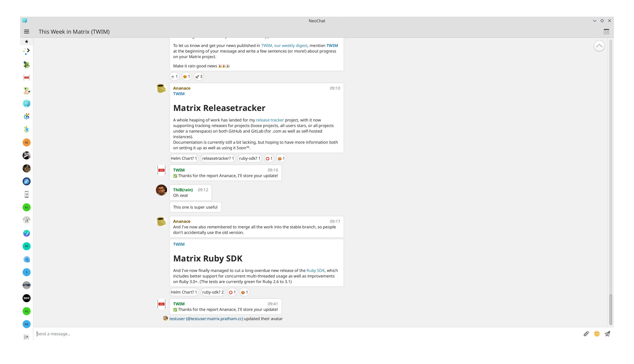This screenshot has height=364, width=634.
Task: Click the favorites star in the room list
Action: (x=27, y=42)
